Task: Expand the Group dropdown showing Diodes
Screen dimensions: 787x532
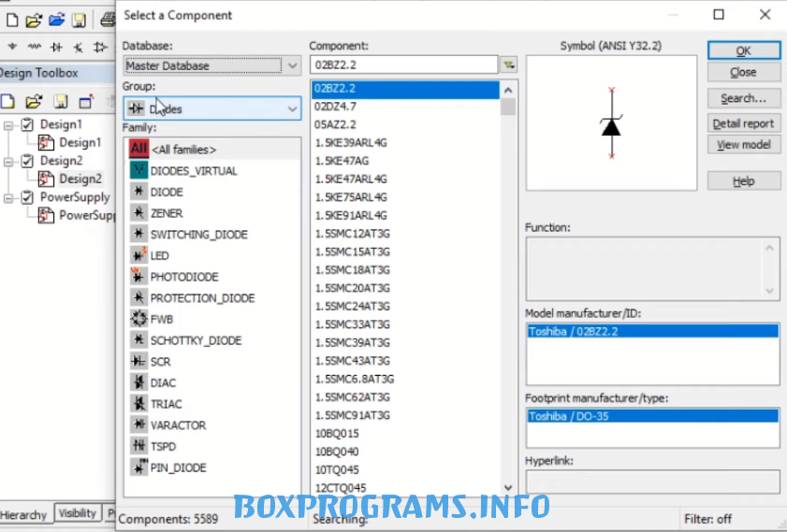Action: pyautogui.click(x=292, y=108)
